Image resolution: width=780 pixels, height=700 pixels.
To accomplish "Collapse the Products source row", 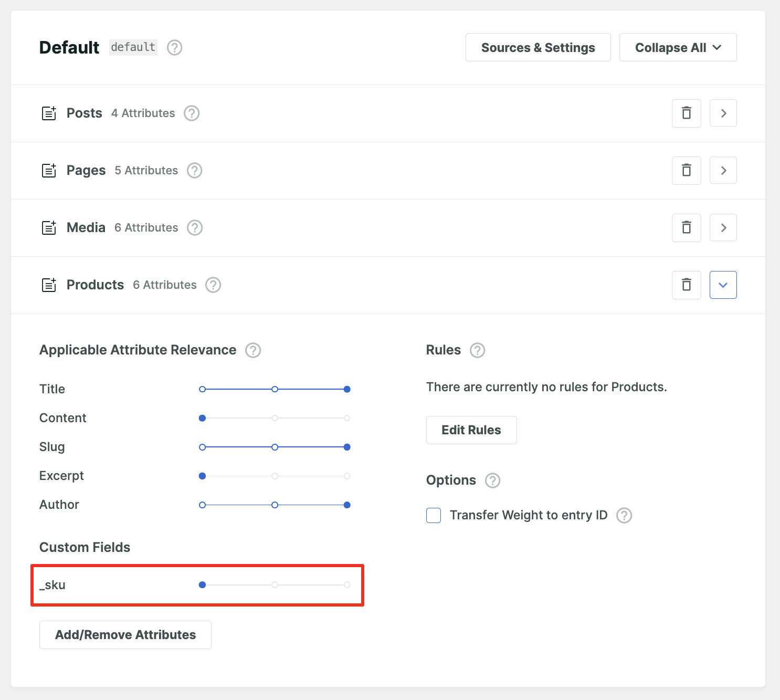I will pos(723,285).
